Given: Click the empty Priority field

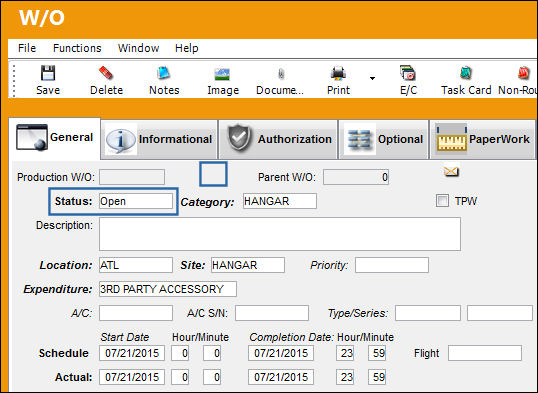Looking at the screenshot, I should pyautogui.click(x=392, y=265).
